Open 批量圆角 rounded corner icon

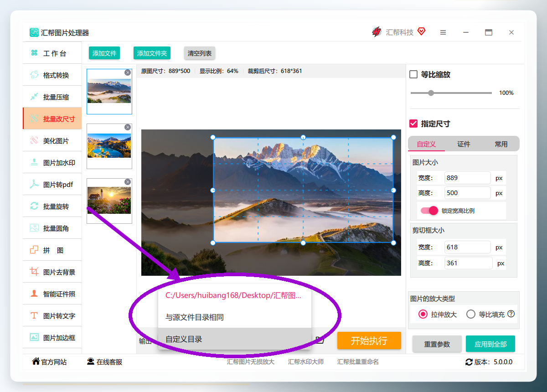pyautogui.click(x=34, y=228)
